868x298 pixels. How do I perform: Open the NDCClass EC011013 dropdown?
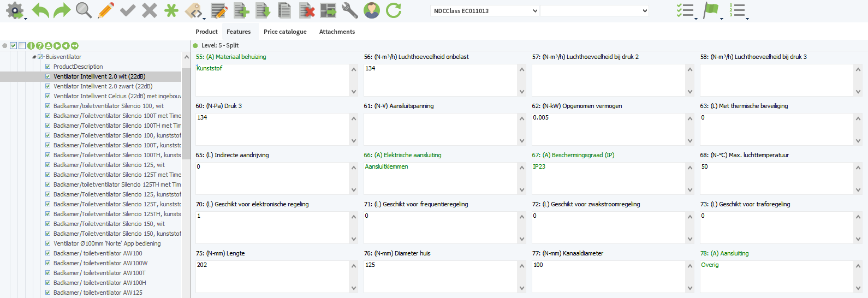pyautogui.click(x=484, y=11)
